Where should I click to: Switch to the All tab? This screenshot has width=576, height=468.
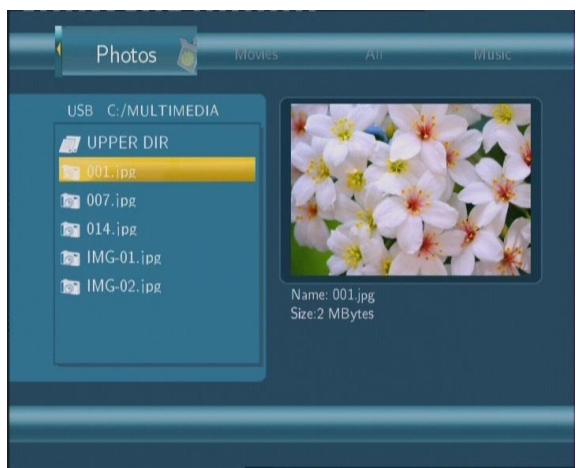(374, 54)
